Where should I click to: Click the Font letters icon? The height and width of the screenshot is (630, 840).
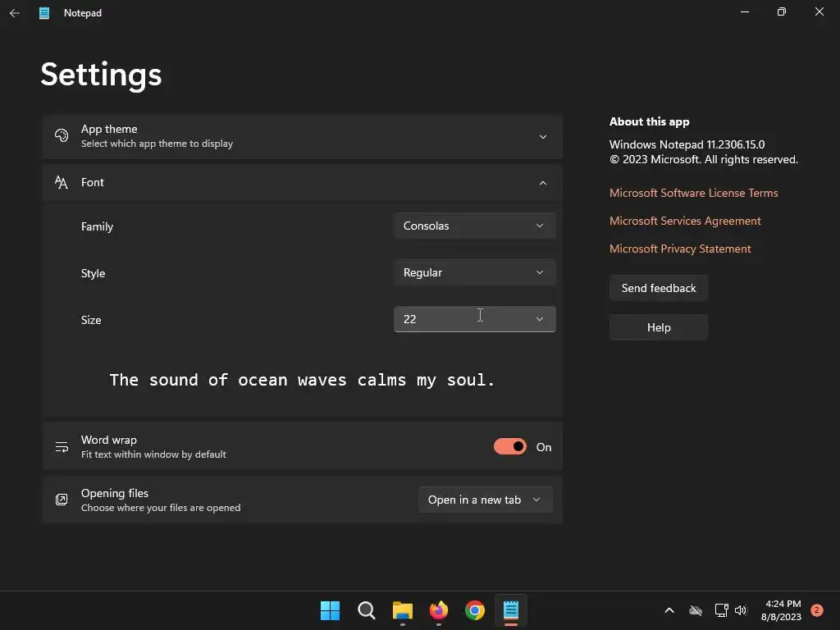[x=62, y=183]
